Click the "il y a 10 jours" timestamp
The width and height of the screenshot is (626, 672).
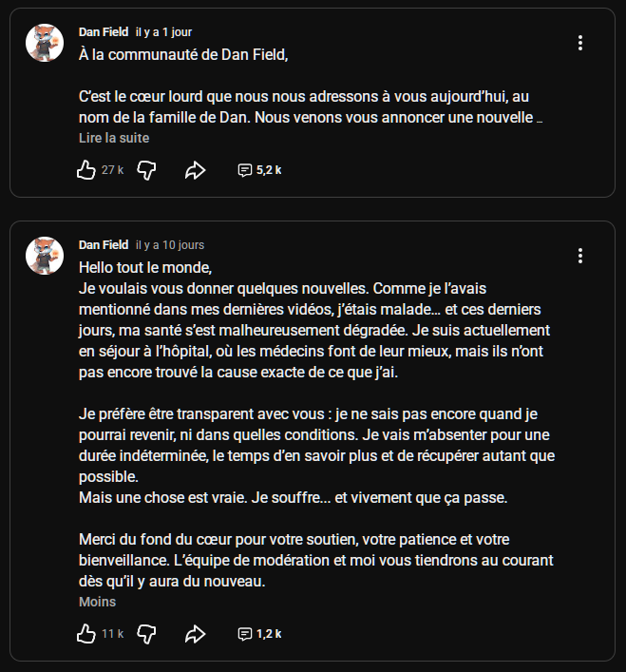tap(170, 245)
